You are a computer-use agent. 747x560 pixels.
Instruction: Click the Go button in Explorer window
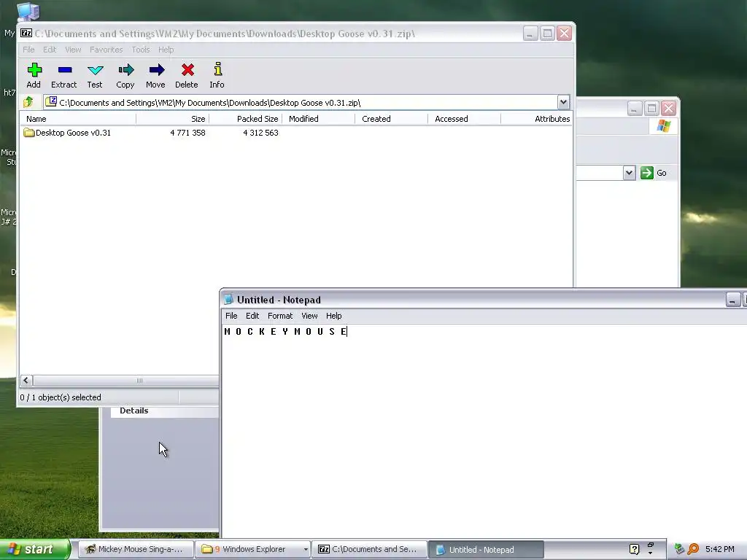tap(654, 173)
